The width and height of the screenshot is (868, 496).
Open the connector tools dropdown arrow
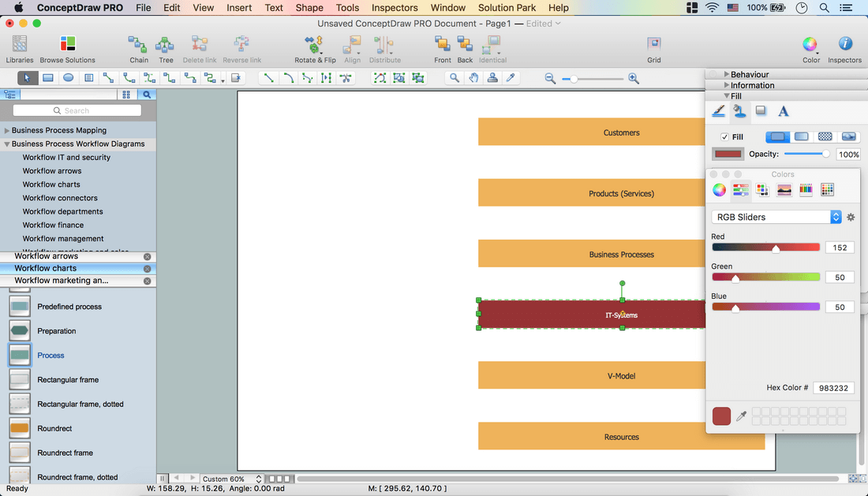[x=223, y=80]
